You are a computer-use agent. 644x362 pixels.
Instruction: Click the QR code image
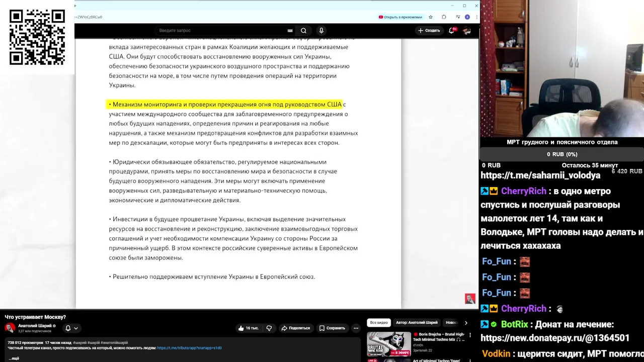(37, 37)
